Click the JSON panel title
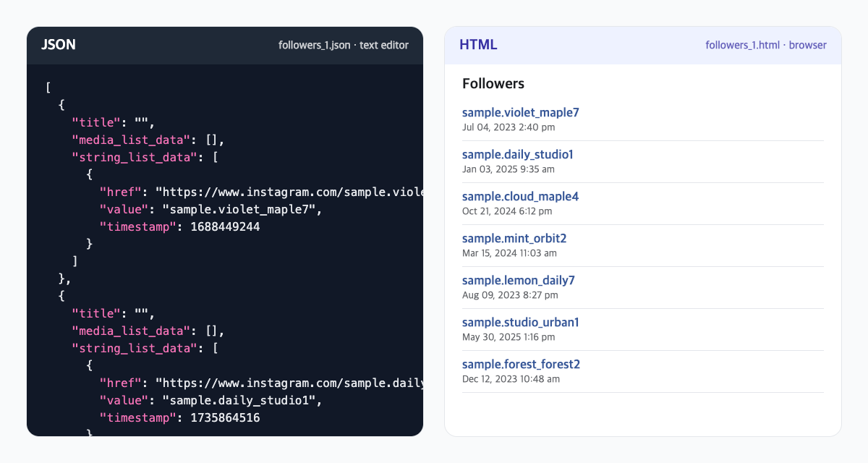Screen dimensions: 868x463 (59, 45)
